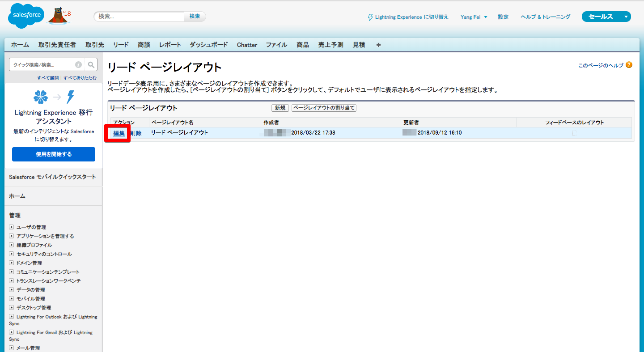
Task: Expand the モバイル管理 node
Action: [12, 299]
